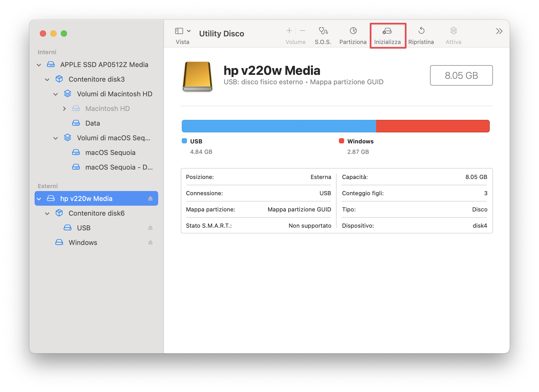The image size is (539, 392).
Task: Click the red Windows legend swatch
Action: [342, 141]
